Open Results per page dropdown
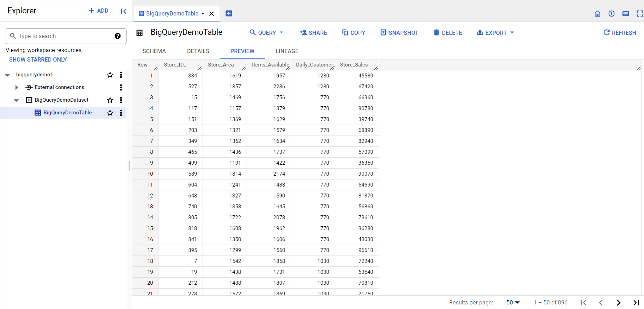Viewport: 644px width, 309px height. coord(513,302)
